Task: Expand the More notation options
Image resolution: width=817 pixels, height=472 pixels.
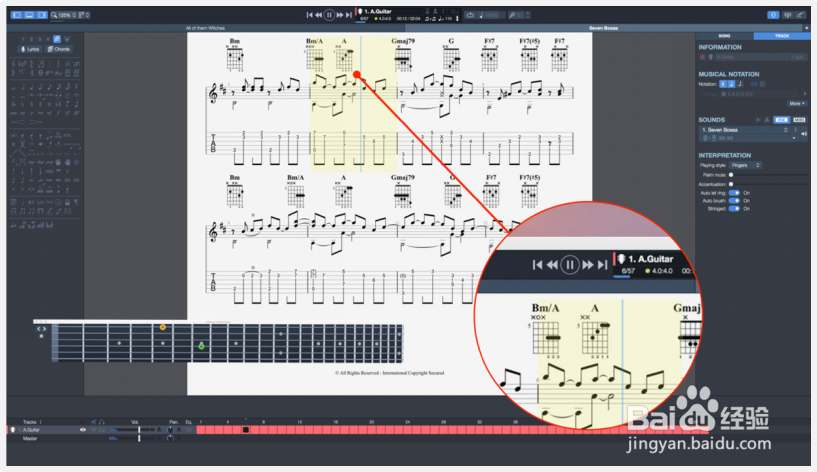Action: point(797,104)
